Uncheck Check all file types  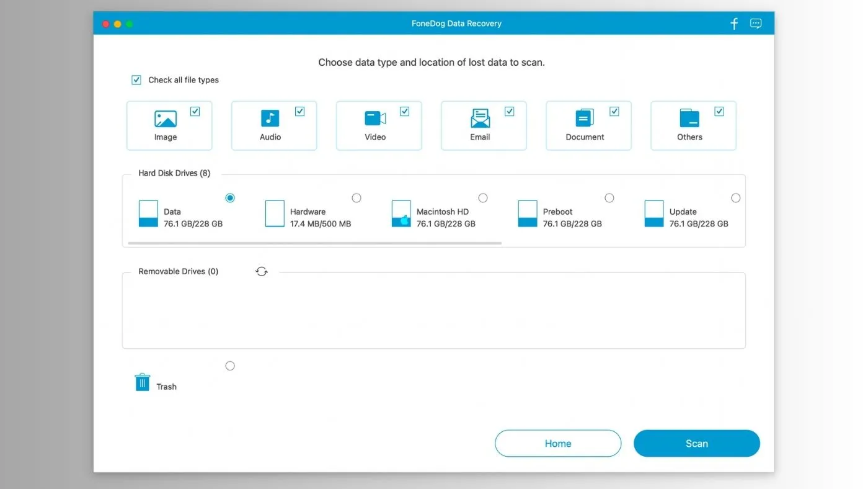click(x=136, y=80)
